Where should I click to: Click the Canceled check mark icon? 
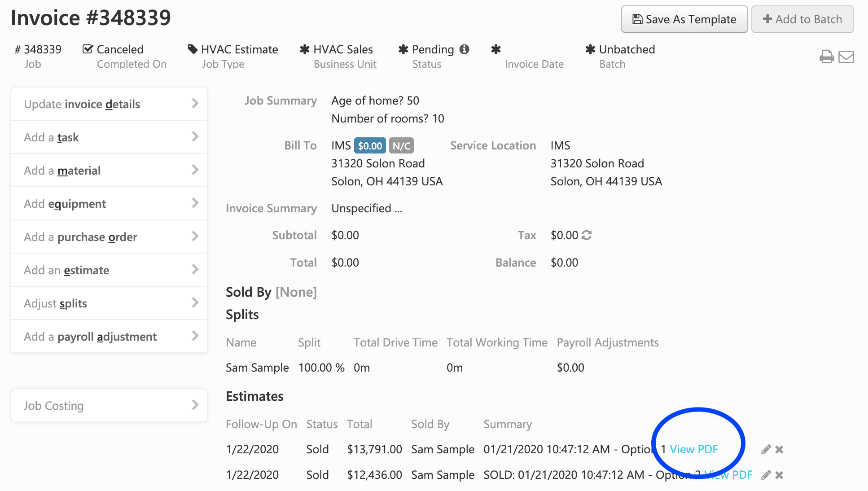[88, 49]
